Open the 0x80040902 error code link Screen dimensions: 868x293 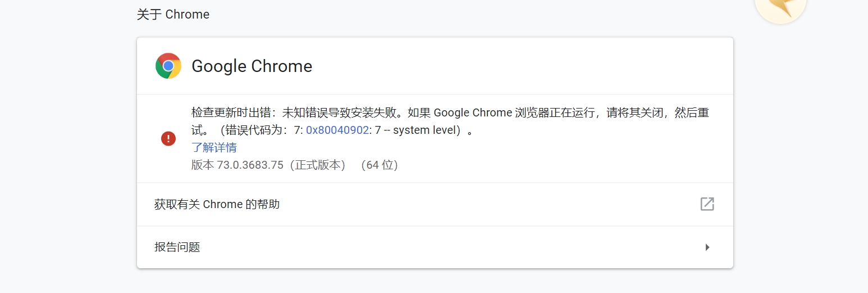click(x=337, y=130)
